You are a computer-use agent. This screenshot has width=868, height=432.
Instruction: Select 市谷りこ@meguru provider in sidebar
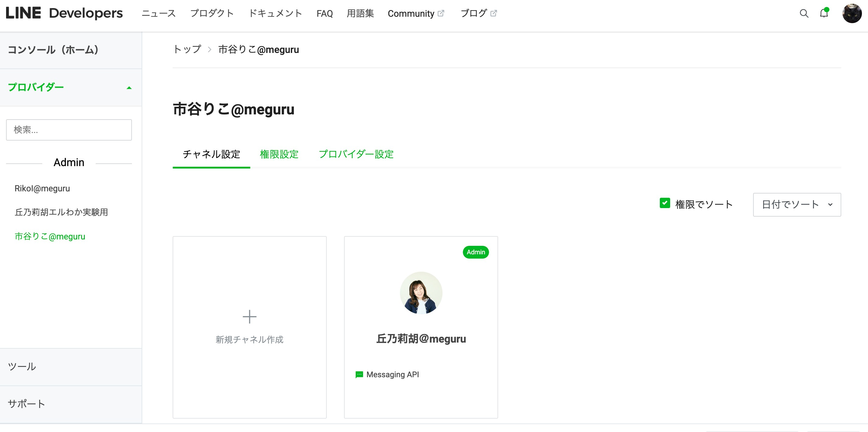click(x=50, y=236)
